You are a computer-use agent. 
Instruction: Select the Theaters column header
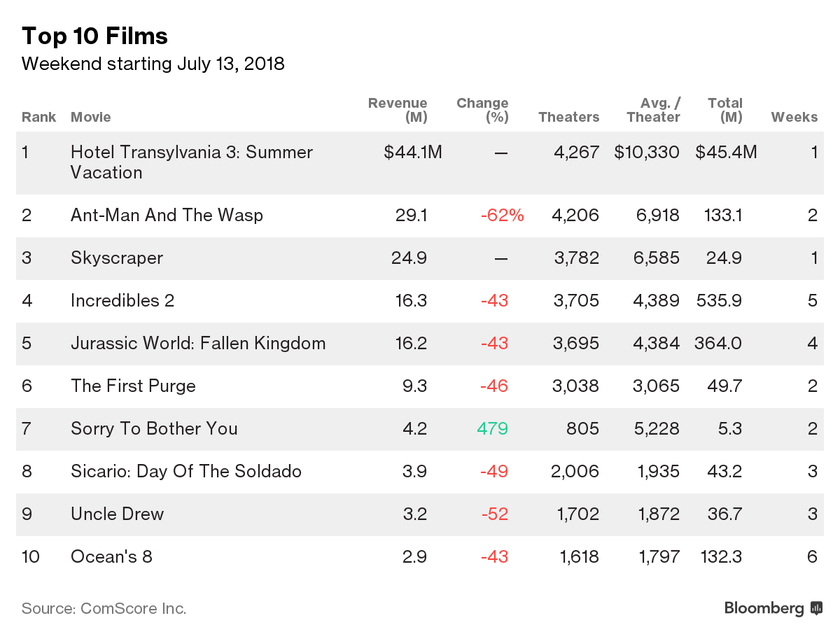click(x=568, y=117)
